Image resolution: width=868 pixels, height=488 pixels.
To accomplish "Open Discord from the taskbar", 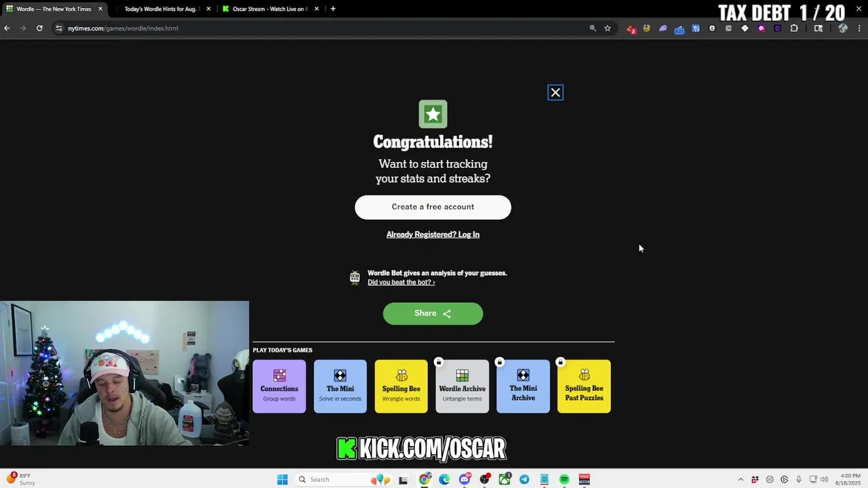I will (x=465, y=480).
